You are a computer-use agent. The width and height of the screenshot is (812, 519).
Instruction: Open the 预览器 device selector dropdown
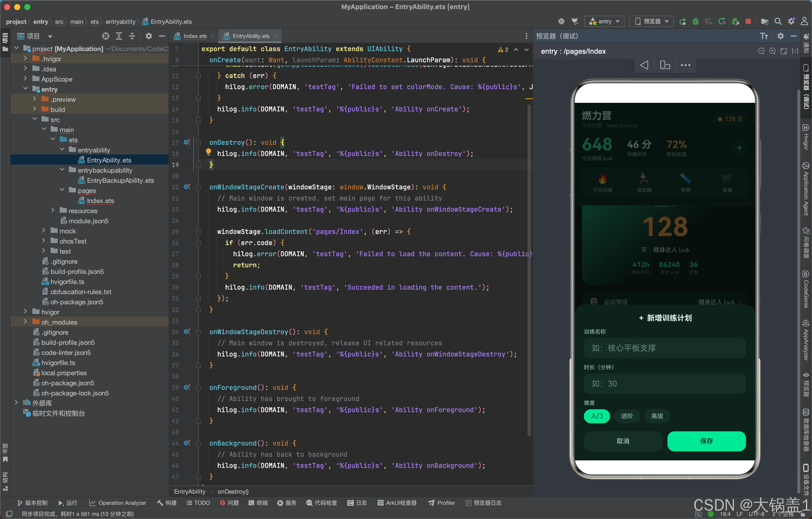click(652, 22)
